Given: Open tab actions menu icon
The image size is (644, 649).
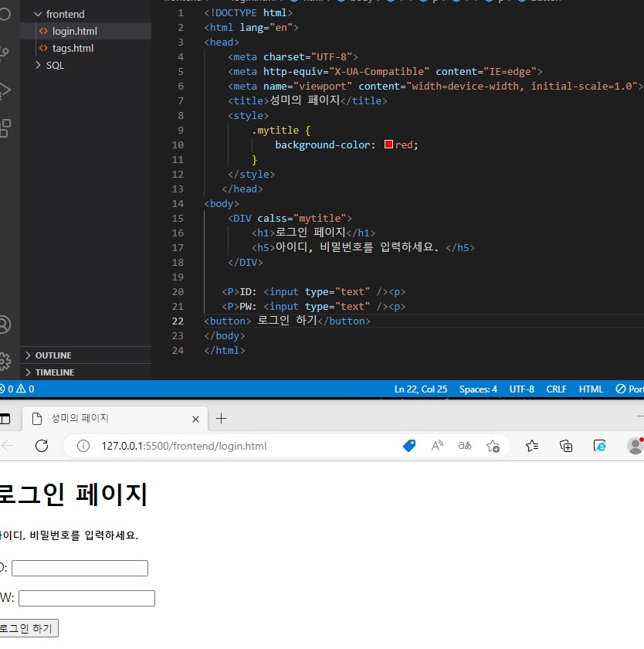Looking at the screenshot, I should click(5, 419).
